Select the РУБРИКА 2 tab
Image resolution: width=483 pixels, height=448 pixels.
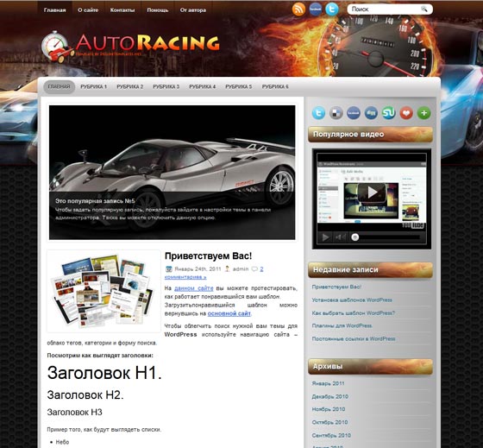pyautogui.click(x=130, y=86)
